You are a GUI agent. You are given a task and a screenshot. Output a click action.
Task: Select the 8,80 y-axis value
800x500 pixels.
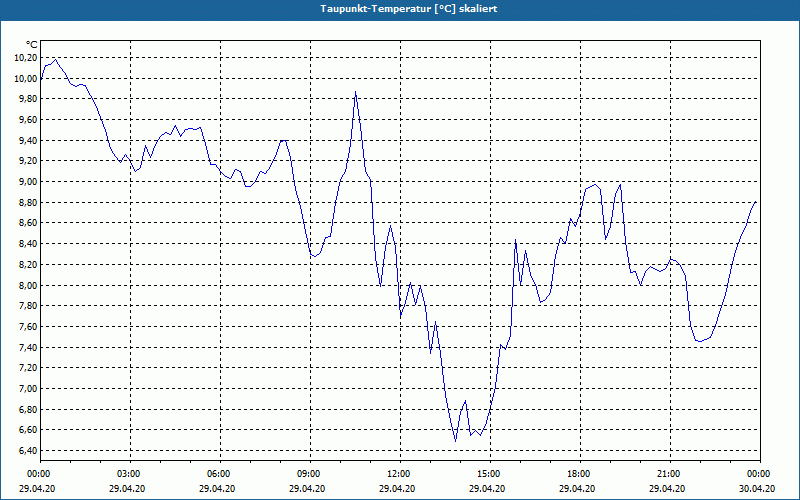tap(28, 203)
